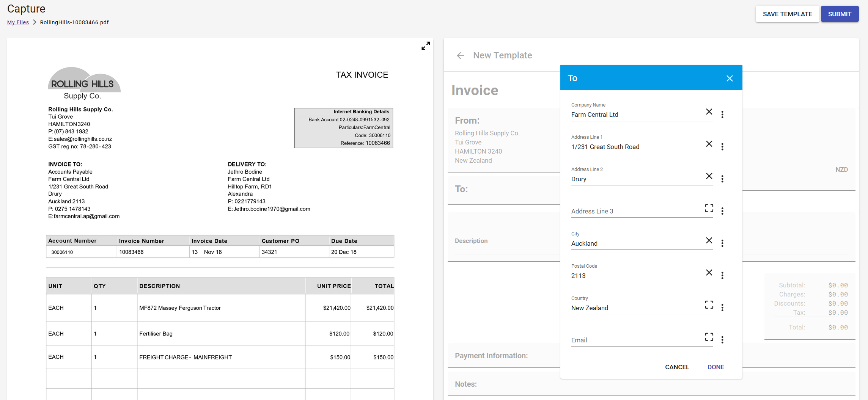Cancel the To dialog changes
Image resolution: width=868 pixels, height=400 pixels.
[677, 367]
